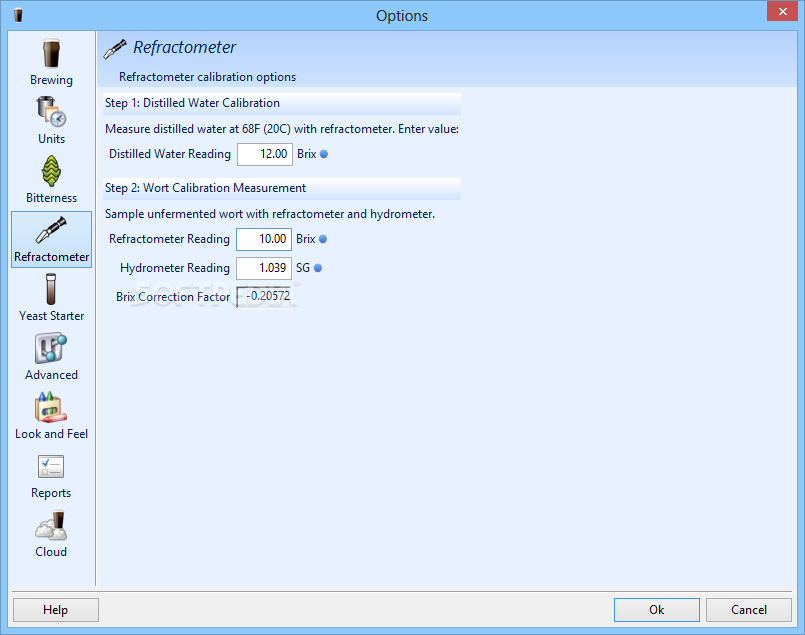Click the Sample unfermented wort instruction text
This screenshot has height=635, width=805.
pos(270,214)
